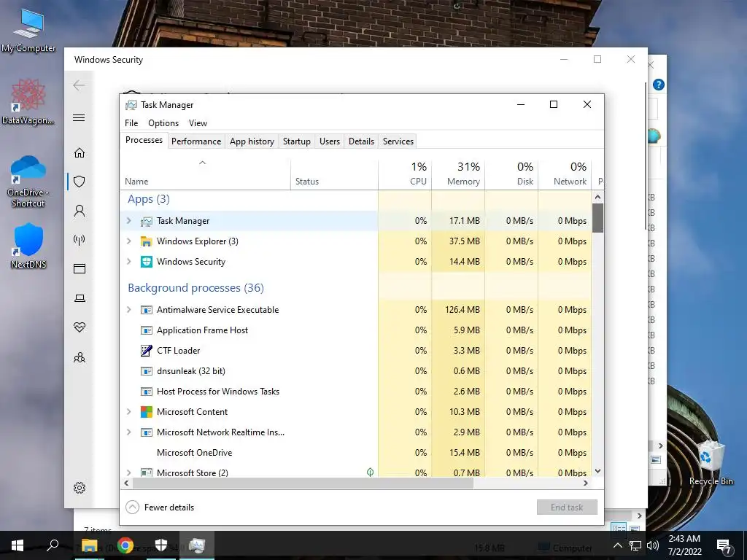
Task: Click the Task Manager title bar icon
Action: 131,105
